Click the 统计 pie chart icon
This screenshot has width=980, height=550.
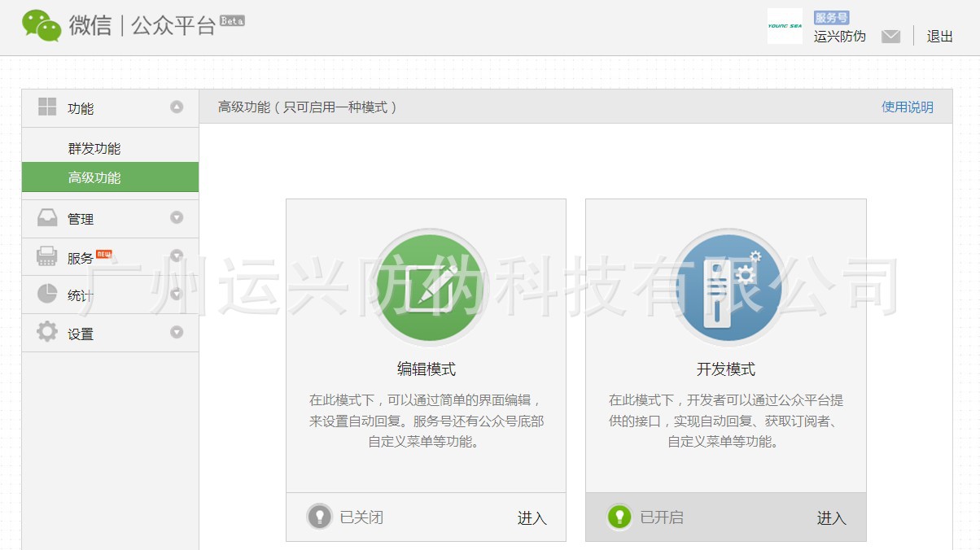pos(47,295)
